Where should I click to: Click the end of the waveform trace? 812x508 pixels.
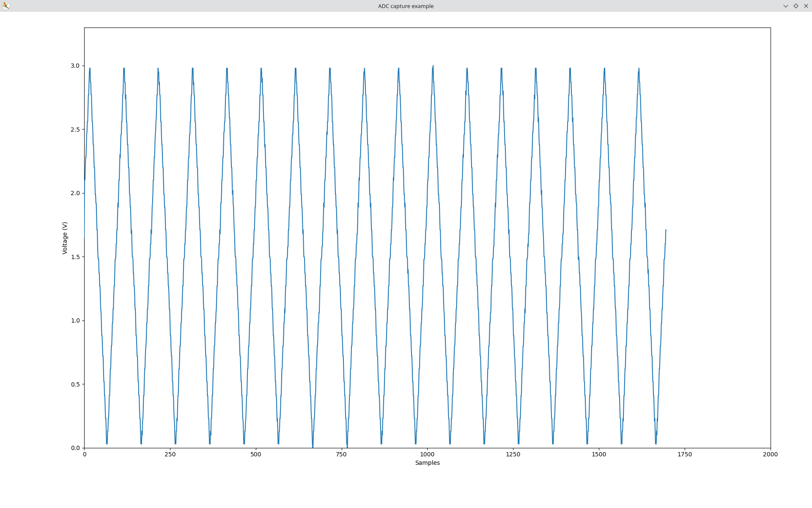pos(666,230)
